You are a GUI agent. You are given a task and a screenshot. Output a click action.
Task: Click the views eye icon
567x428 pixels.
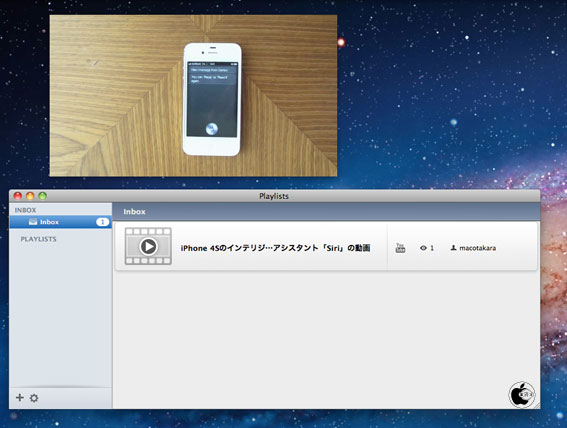tap(423, 248)
